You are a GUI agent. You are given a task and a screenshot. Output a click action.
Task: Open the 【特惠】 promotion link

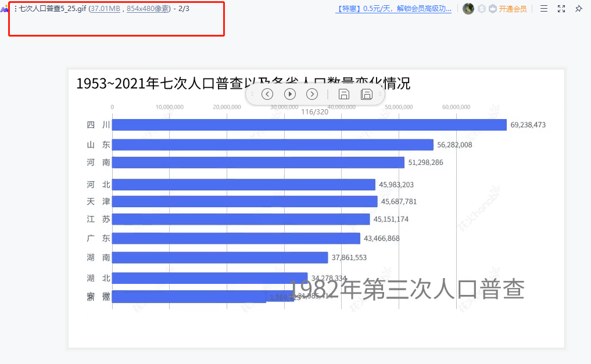click(x=393, y=9)
